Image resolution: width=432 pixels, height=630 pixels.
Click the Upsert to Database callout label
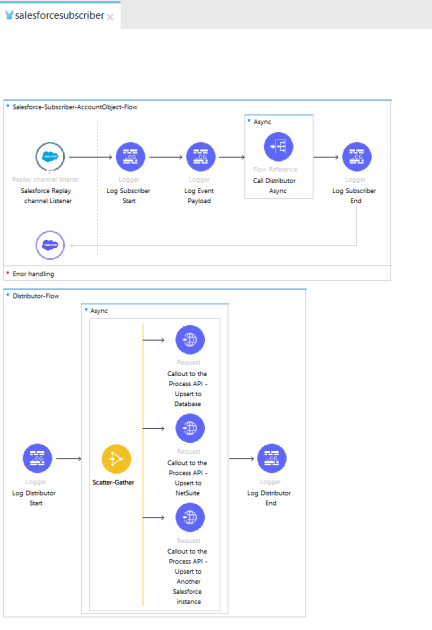(x=188, y=389)
